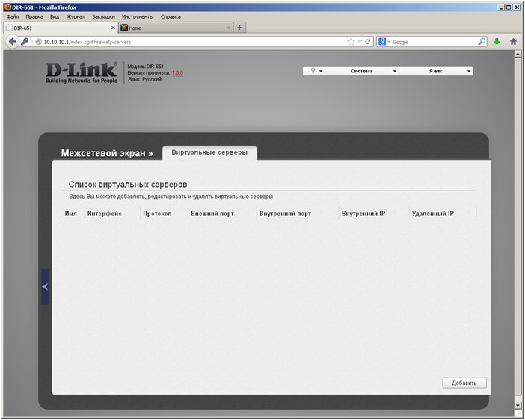Click the Добавить button
This screenshot has height=420, width=525.
tap(464, 383)
